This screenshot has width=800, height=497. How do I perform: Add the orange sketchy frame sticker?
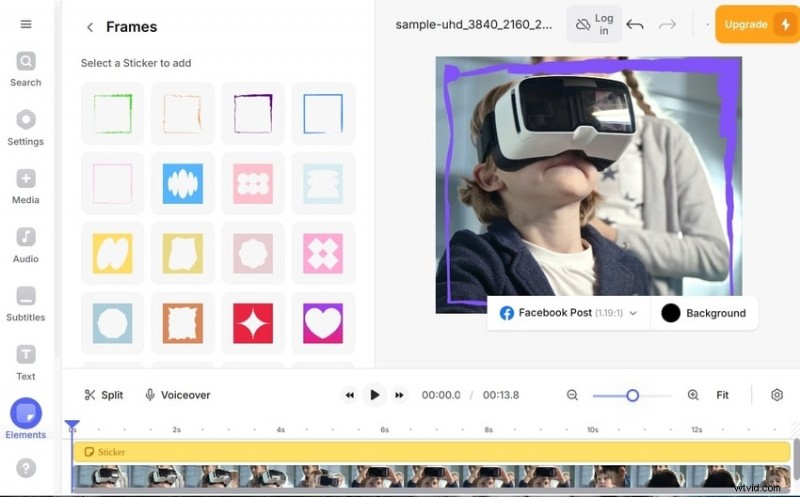(183, 113)
